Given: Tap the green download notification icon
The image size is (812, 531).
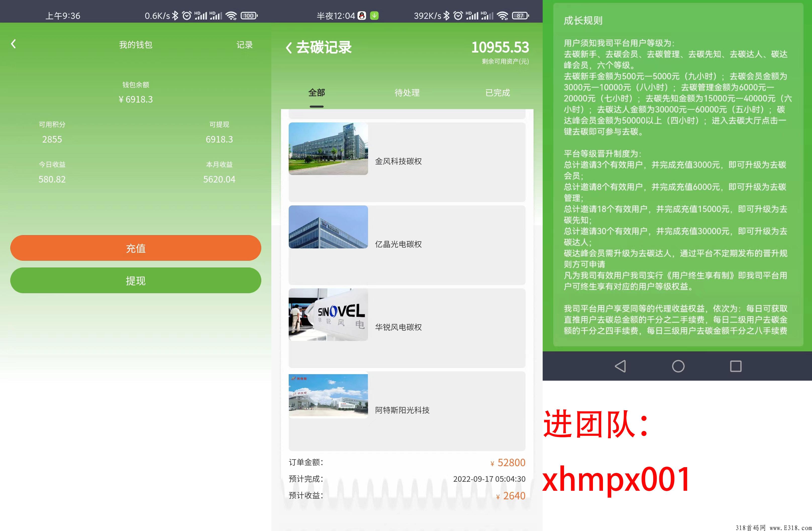Looking at the screenshot, I should pyautogui.click(x=374, y=15).
